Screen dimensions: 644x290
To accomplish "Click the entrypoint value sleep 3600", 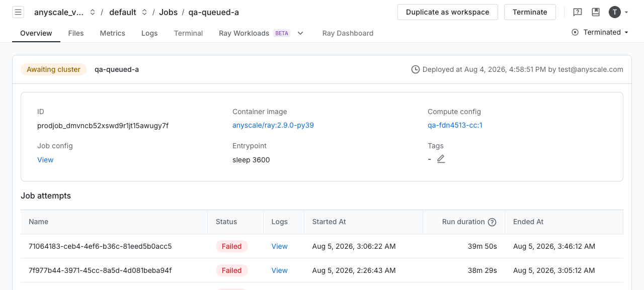I will [x=251, y=160].
